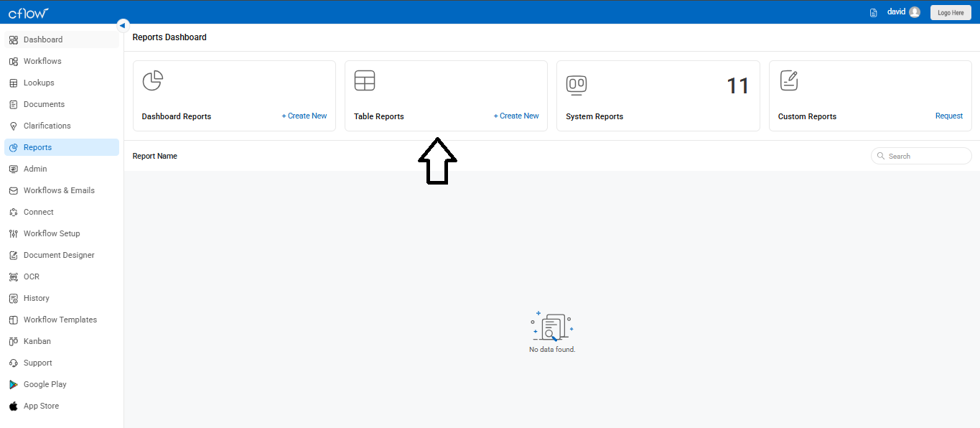The image size is (980, 428).
Task: Create new Dashboard Report
Action: 304,116
